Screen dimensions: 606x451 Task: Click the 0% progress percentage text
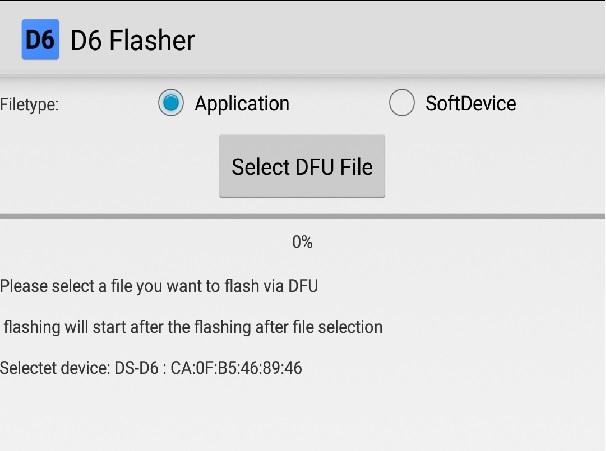click(x=302, y=242)
